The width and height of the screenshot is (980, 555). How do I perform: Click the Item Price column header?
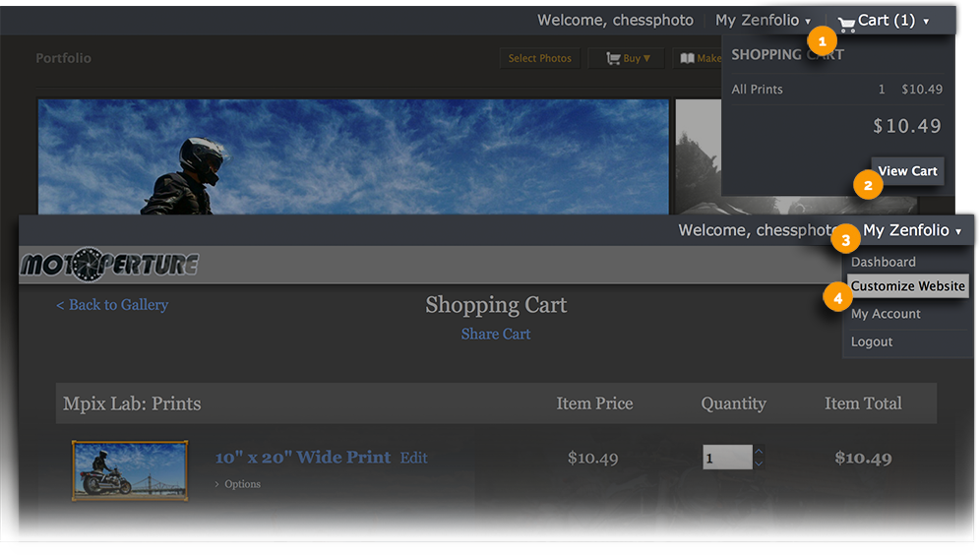click(x=594, y=403)
